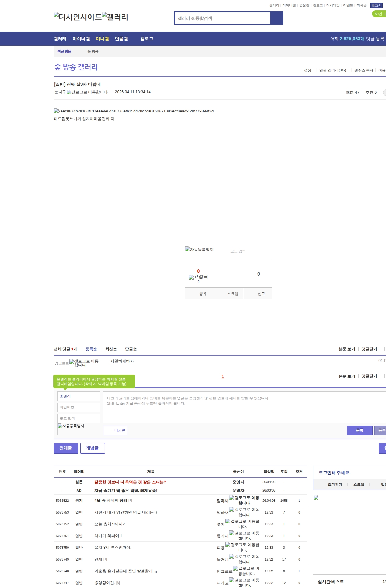386x588 pixels.
Task: Open 파라꼬's gallog icon on the @엉덩이견 row
Action: tap(244, 583)
